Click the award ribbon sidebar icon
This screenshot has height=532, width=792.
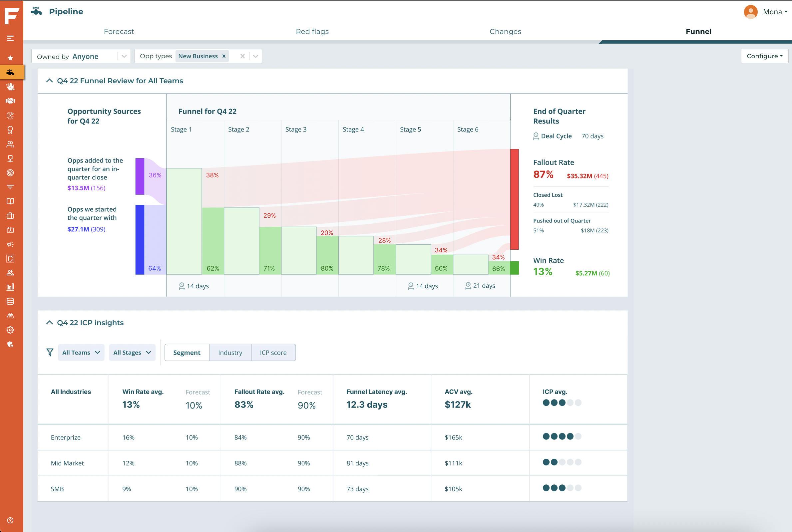click(10, 130)
